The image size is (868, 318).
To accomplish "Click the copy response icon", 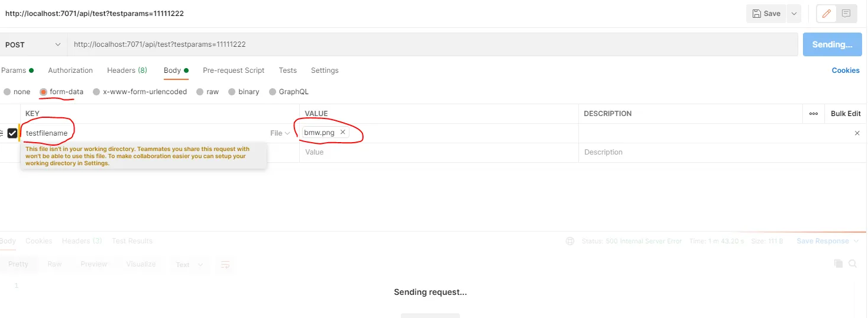I will click(x=838, y=264).
